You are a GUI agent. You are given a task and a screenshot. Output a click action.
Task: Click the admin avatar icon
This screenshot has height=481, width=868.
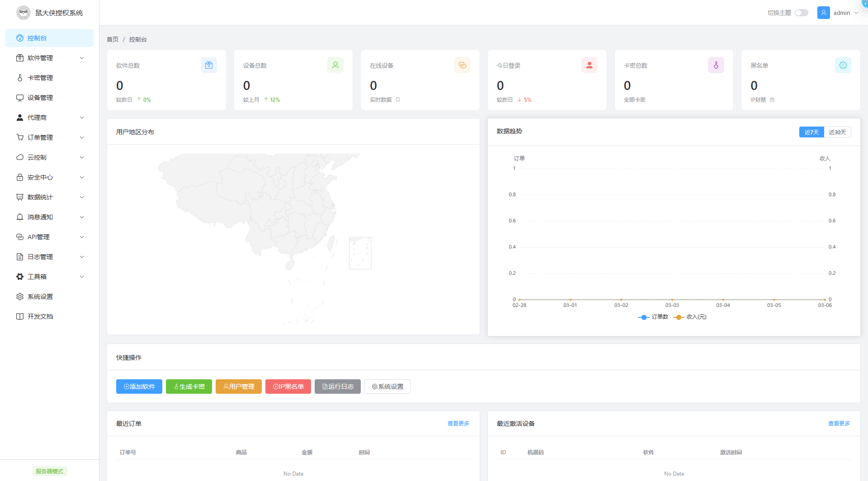click(823, 13)
